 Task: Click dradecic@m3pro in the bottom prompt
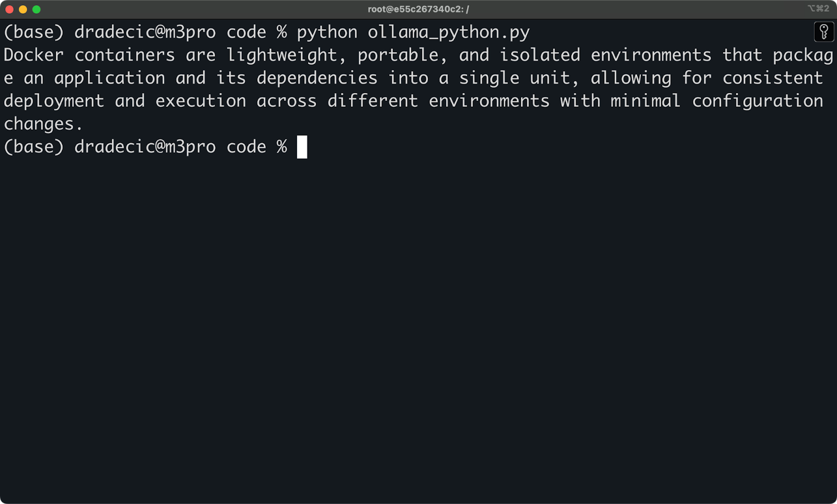click(x=145, y=146)
